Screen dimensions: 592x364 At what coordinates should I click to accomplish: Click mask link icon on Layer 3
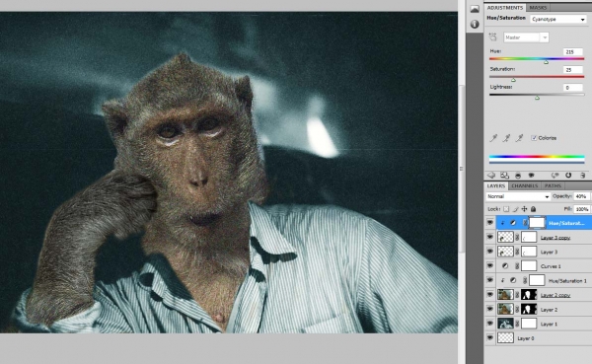517,252
